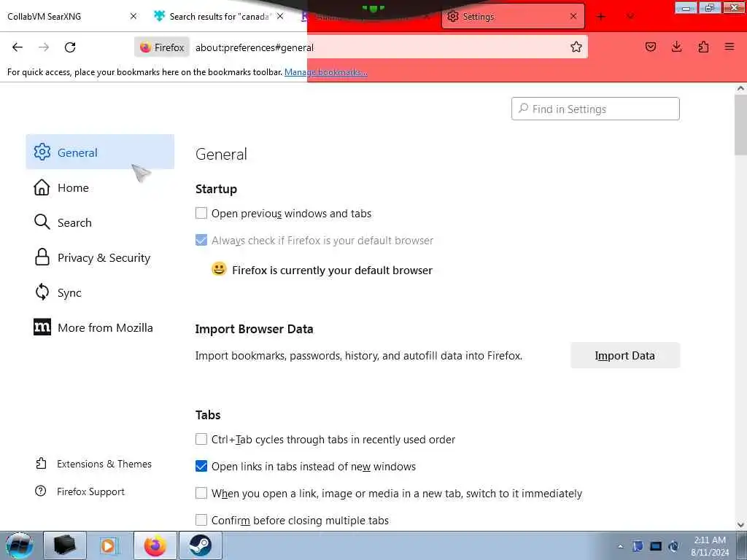
Task: Switch to Search results for "canada" tab
Action: 219,16
